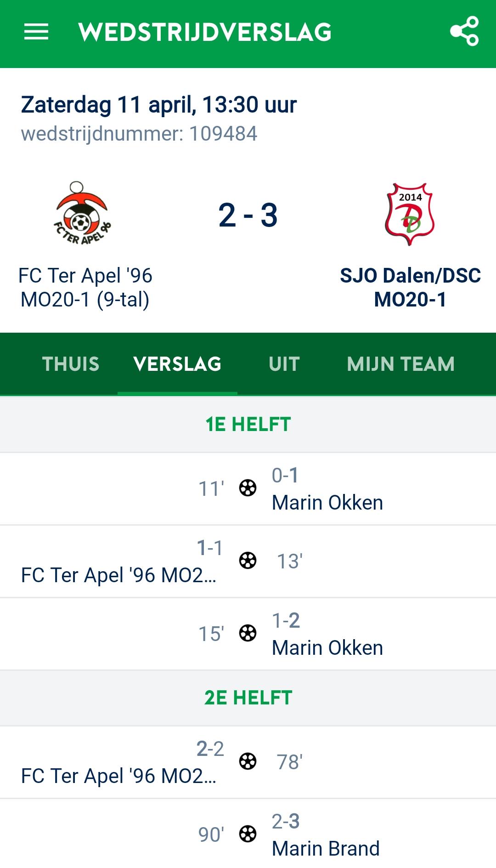
Task: Switch to the THUIS tab
Action: coord(71,364)
